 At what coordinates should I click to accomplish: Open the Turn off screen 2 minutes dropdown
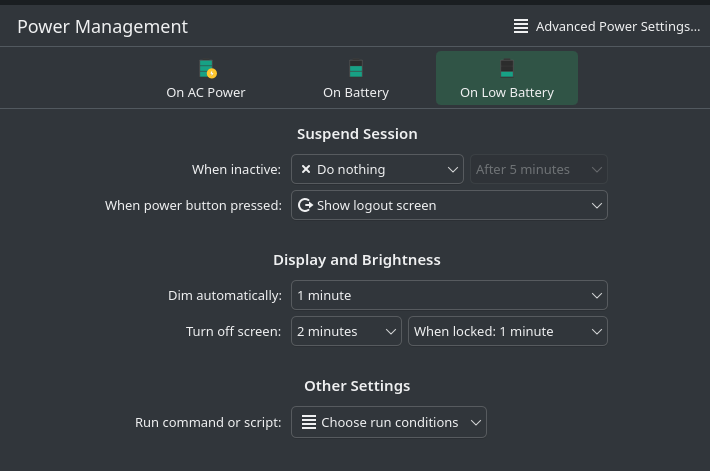(x=346, y=331)
